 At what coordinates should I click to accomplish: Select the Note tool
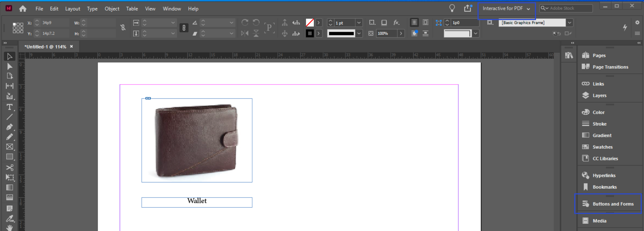click(9, 208)
